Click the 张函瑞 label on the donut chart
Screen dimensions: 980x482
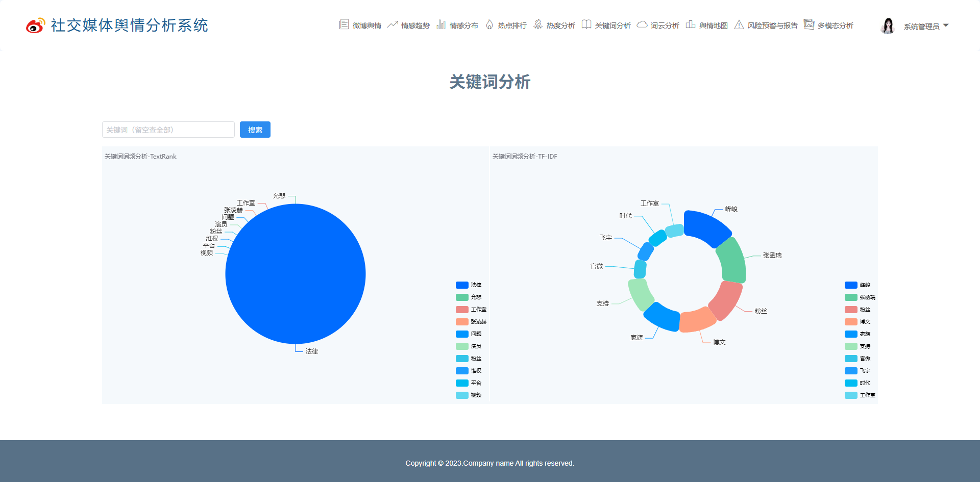[772, 256]
